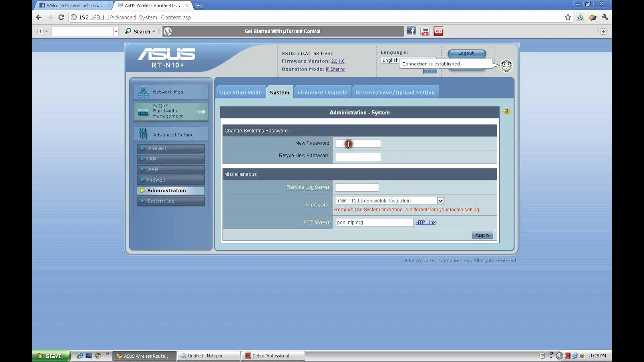Click the Advanced Setting button
The height and width of the screenshot is (362, 644).
[x=171, y=134]
